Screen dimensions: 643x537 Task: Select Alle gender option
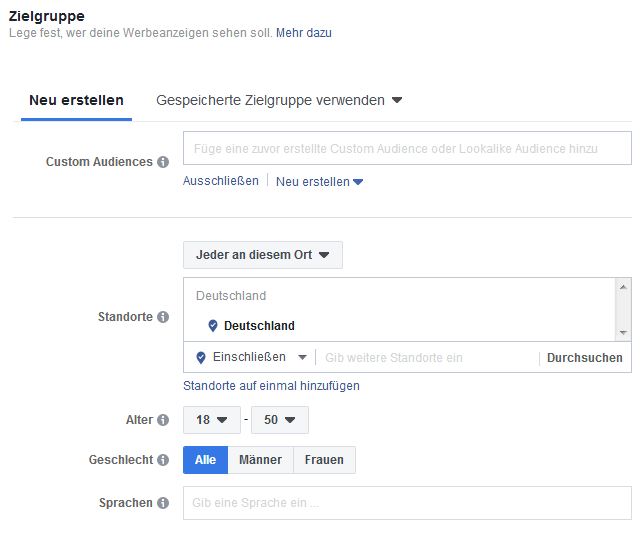pos(205,460)
